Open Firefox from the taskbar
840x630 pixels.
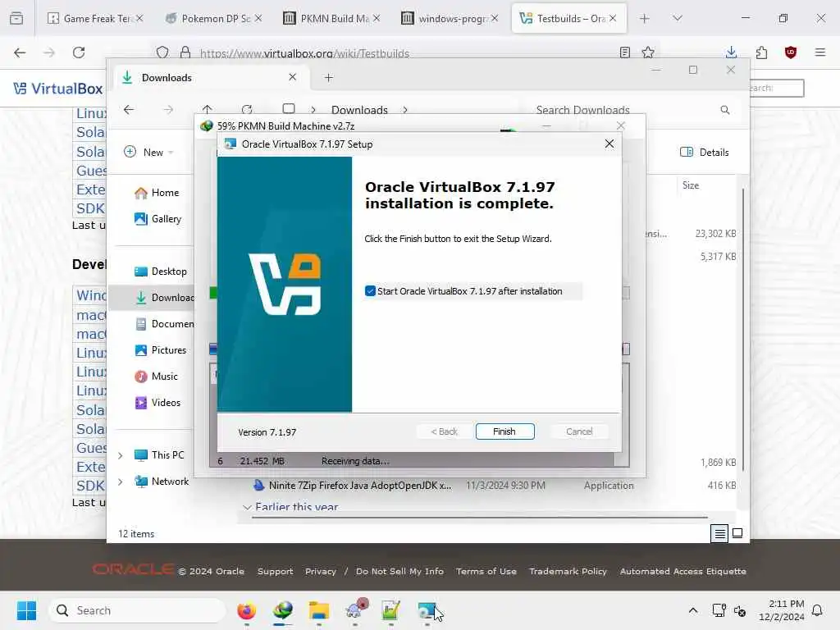point(246,610)
